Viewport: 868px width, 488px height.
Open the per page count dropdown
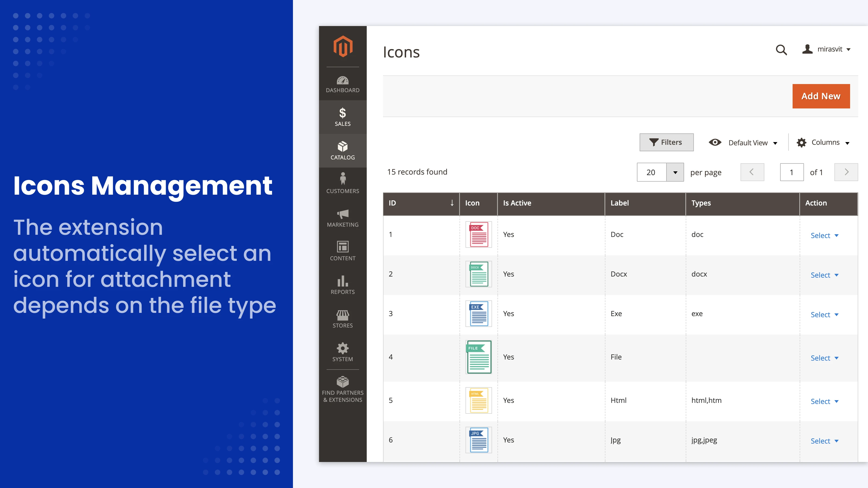pyautogui.click(x=675, y=172)
